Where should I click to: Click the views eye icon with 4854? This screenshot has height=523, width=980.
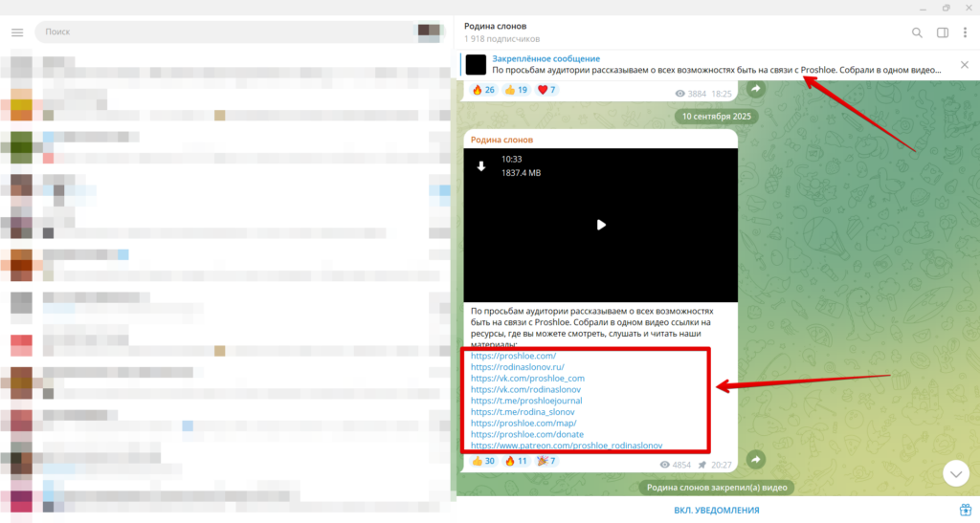tap(664, 465)
